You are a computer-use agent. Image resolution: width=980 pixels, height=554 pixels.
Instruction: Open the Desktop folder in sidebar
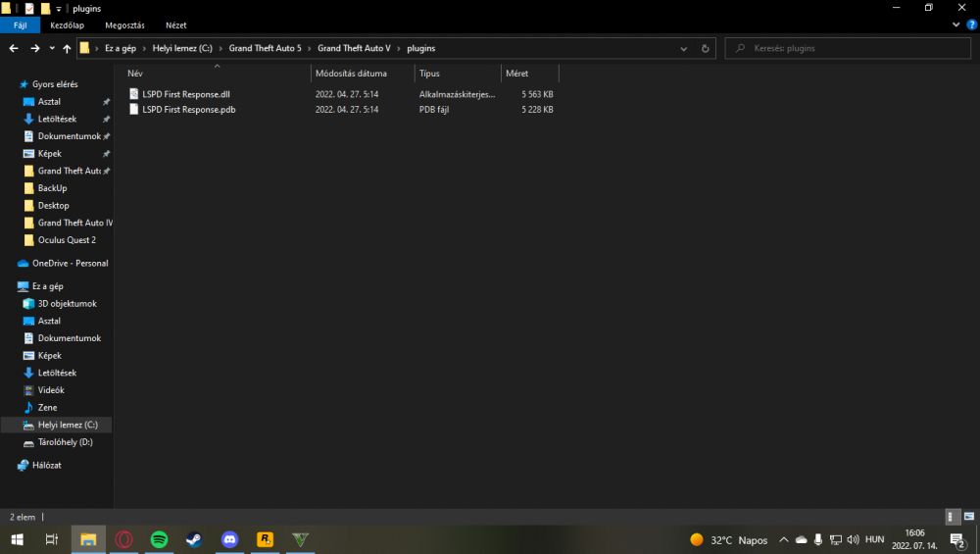tap(53, 205)
